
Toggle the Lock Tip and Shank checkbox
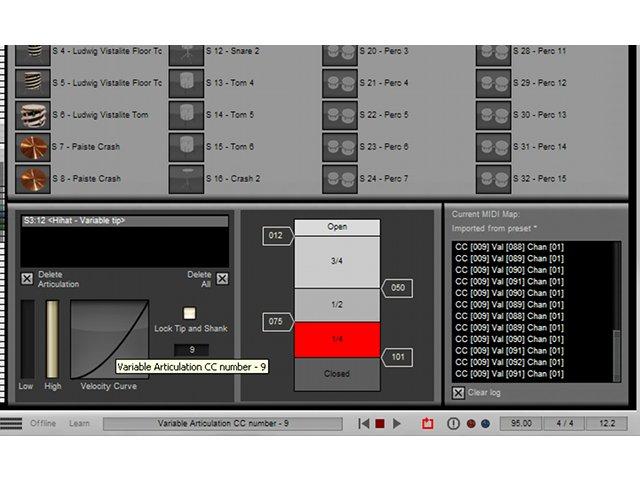189,313
